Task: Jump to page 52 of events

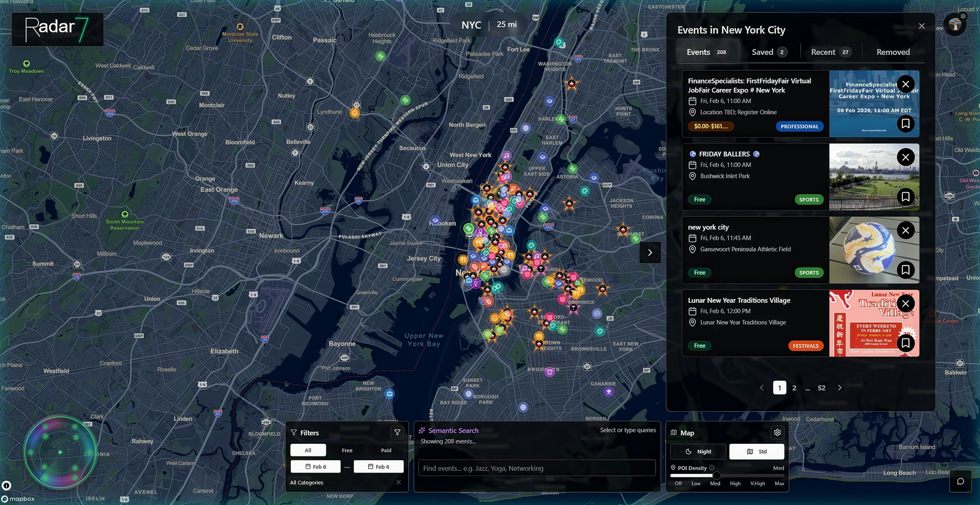Action: point(821,388)
